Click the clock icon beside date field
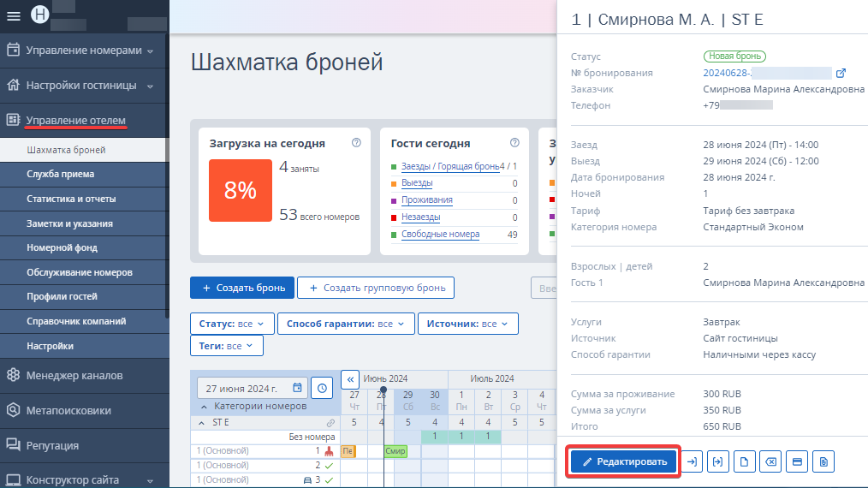The height and width of the screenshot is (488, 868). (322, 388)
